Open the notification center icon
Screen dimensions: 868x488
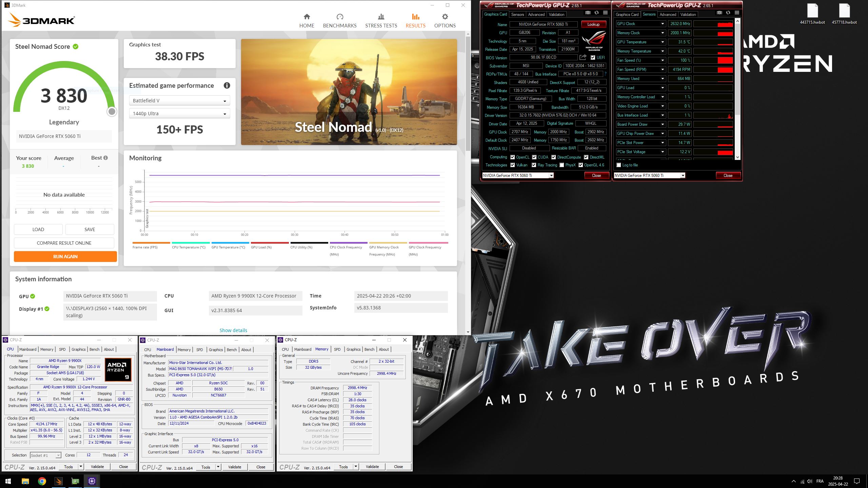click(x=857, y=481)
